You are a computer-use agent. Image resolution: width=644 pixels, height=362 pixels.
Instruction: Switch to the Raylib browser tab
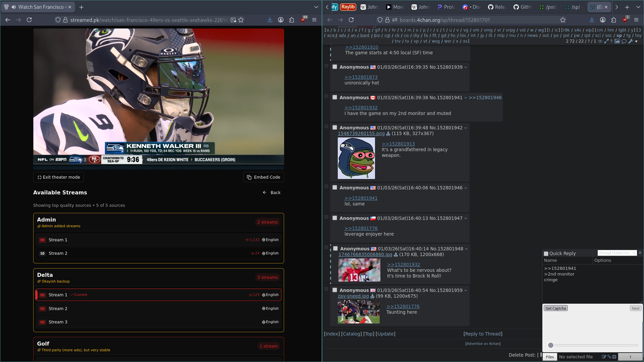[x=348, y=7]
